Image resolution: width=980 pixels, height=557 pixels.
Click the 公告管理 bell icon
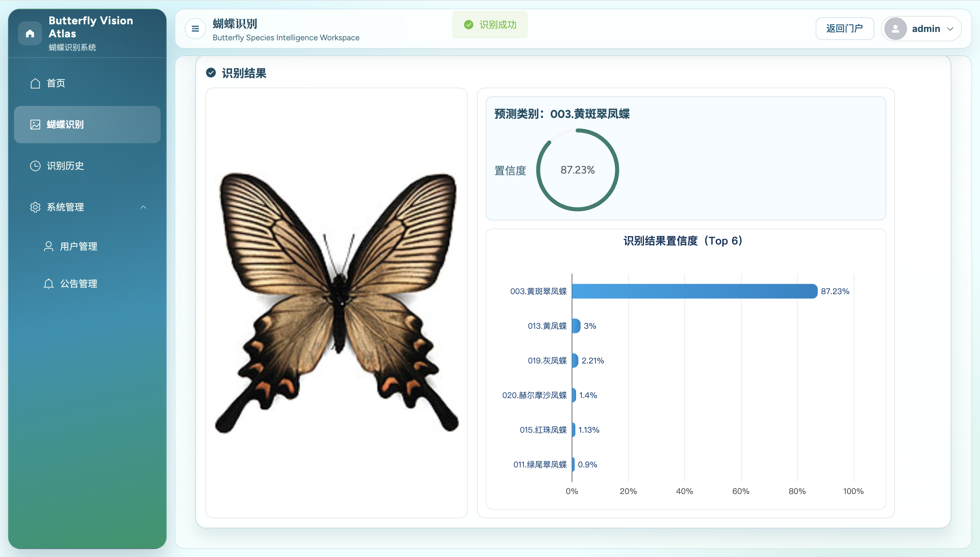click(49, 283)
